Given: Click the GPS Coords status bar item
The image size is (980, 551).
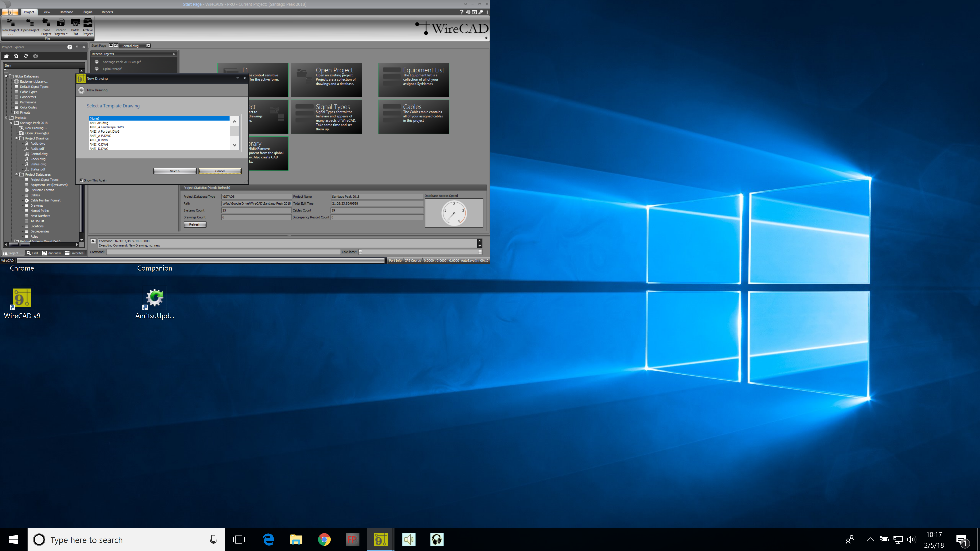Looking at the screenshot, I should pyautogui.click(x=413, y=260).
